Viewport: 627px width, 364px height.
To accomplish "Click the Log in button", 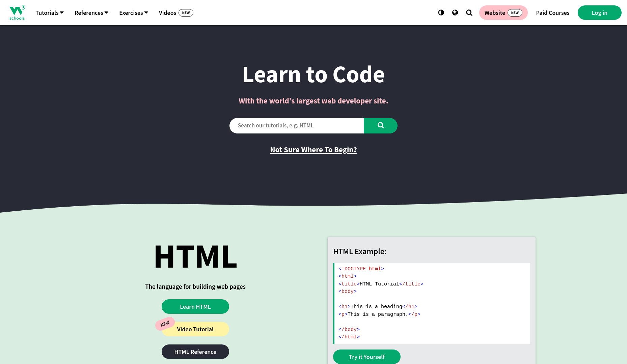I will [x=599, y=13].
